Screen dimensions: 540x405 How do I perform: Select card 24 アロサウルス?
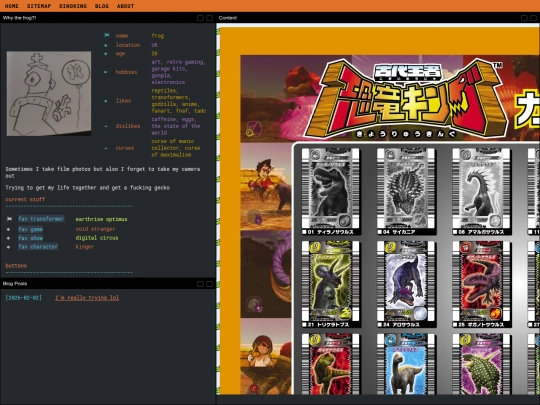point(406,284)
